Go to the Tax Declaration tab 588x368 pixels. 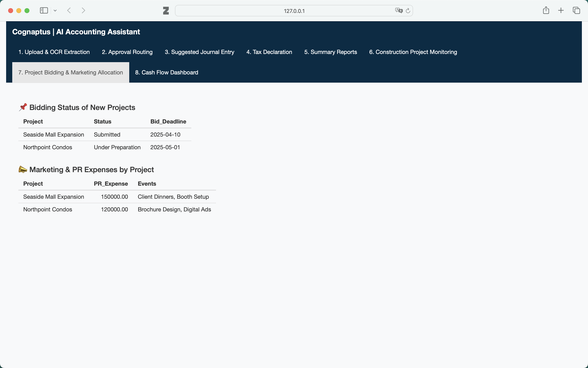(269, 52)
